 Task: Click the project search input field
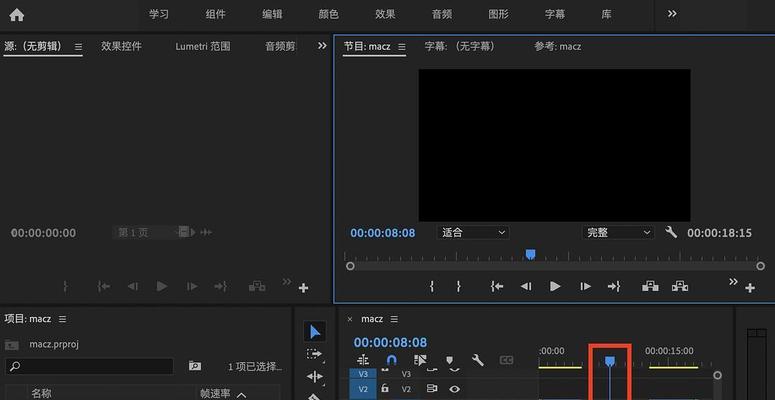(89, 366)
